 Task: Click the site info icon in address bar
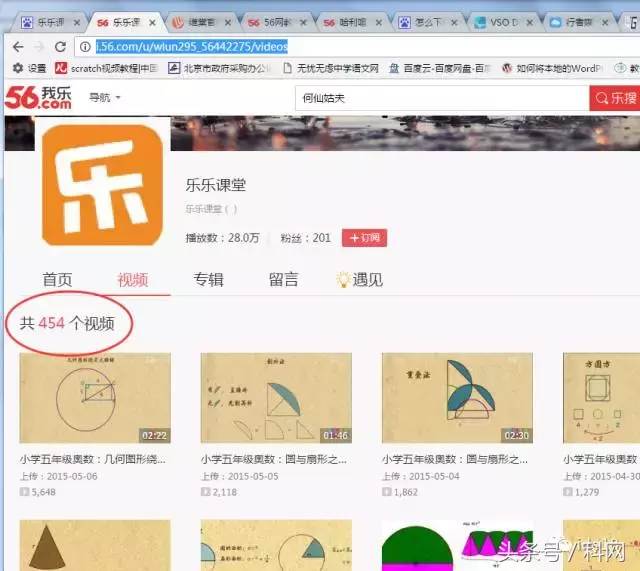click(85, 47)
